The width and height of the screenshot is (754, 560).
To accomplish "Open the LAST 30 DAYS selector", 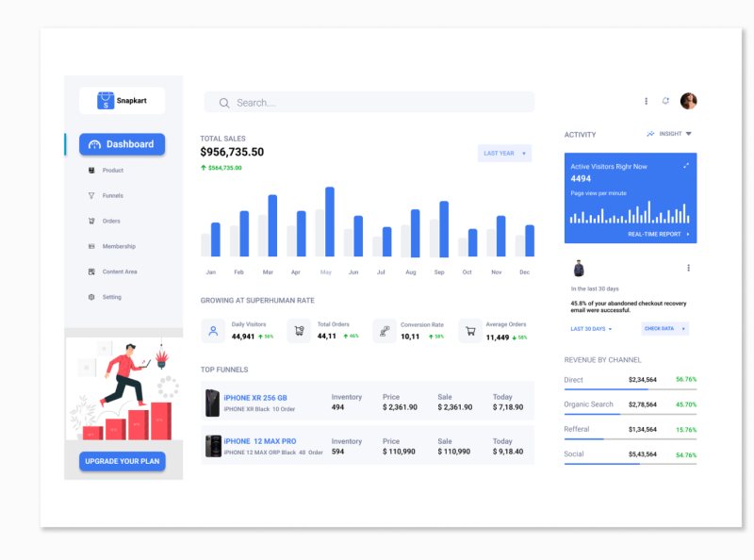I will coord(589,328).
